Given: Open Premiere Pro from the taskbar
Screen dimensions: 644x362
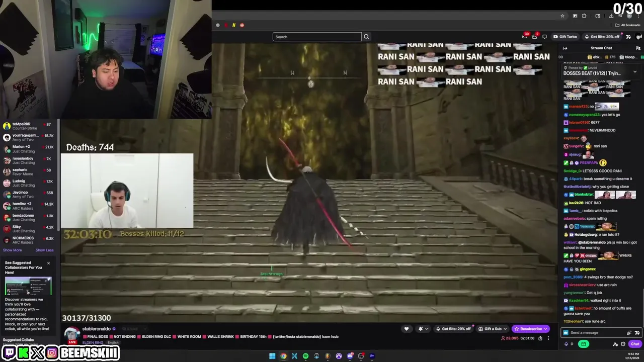Looking at the screenshot, I should (372, 356).
